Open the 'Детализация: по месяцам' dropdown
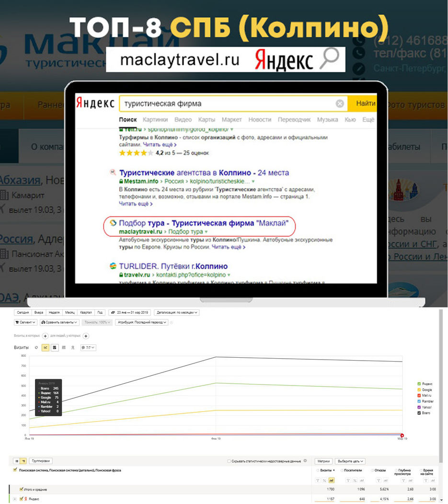The width and height of the screenshot is (448, 504). pyautogui.click(x=177, y=313)
